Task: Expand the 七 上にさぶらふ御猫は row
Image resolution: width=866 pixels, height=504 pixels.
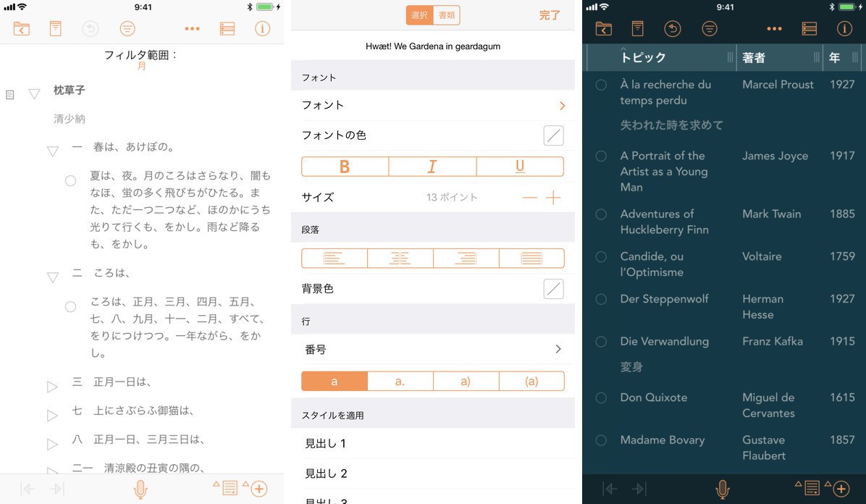Action: coord(52,416)
